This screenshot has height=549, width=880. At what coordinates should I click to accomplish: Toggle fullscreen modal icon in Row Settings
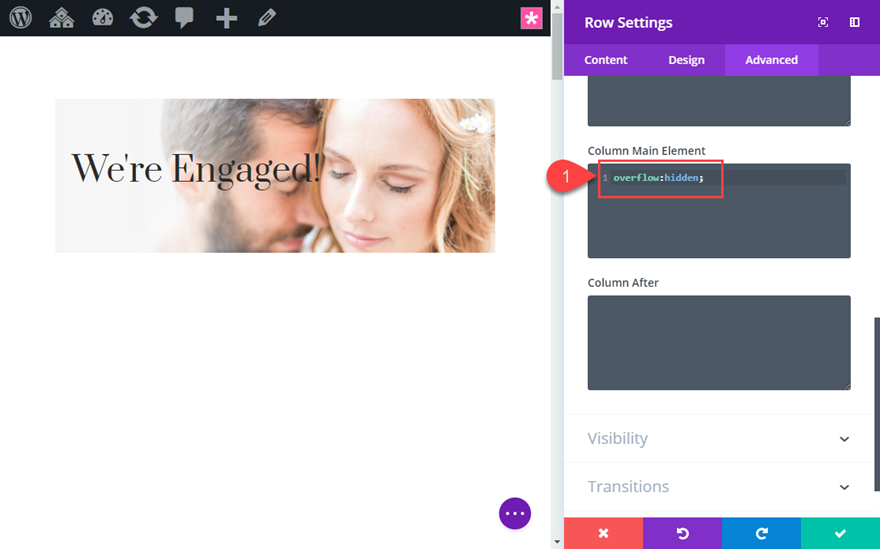click(823, 22)
